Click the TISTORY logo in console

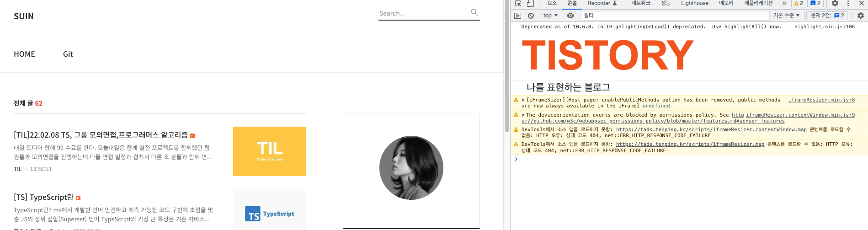(x=608, y=55)
